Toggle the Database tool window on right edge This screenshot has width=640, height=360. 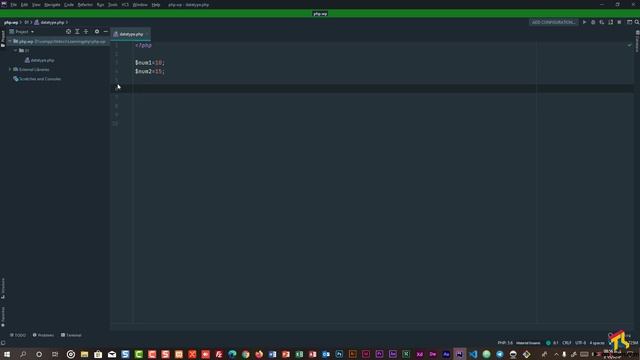tap(637, 41)
